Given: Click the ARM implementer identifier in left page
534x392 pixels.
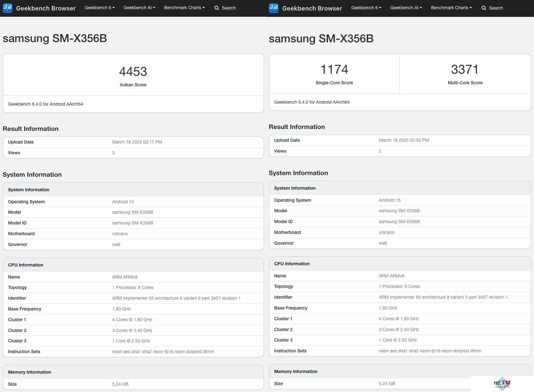Looking at the screenshot, I should pyautogui.click(x=176, y=298).
